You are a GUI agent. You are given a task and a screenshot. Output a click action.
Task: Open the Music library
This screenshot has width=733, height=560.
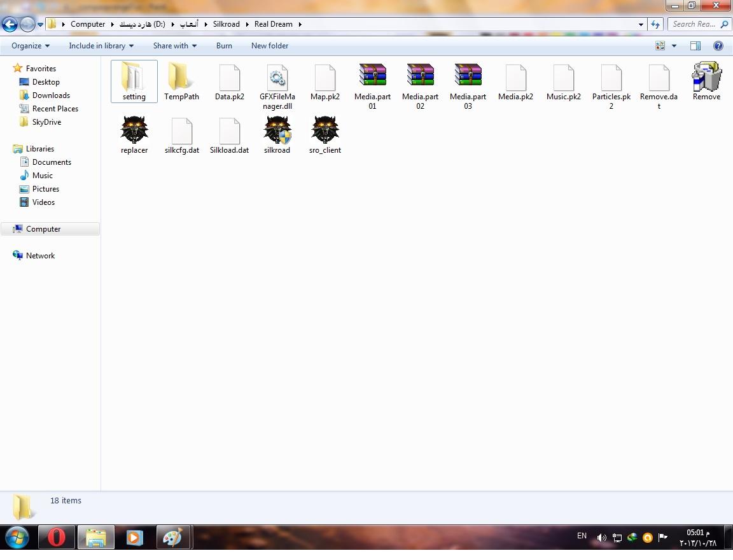tap(42, 176)
